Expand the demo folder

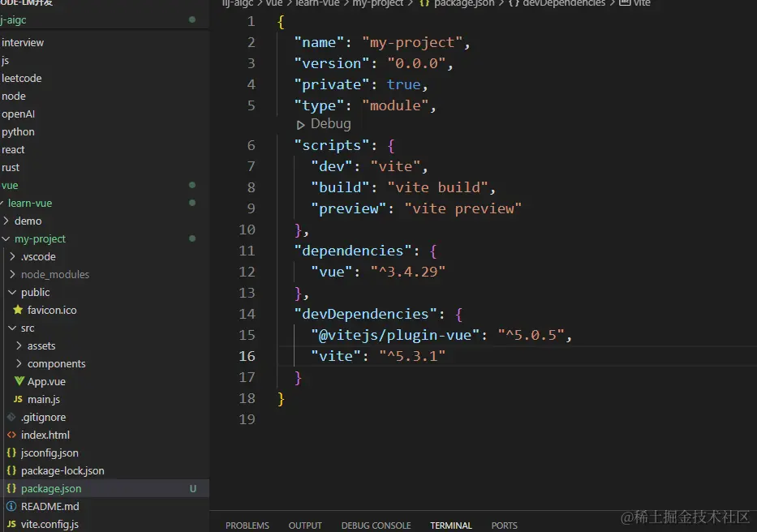6,221
